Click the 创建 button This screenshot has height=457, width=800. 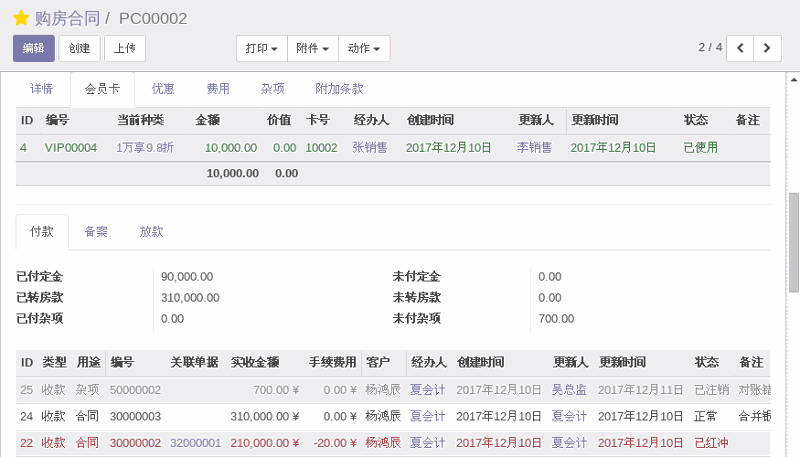80,48
